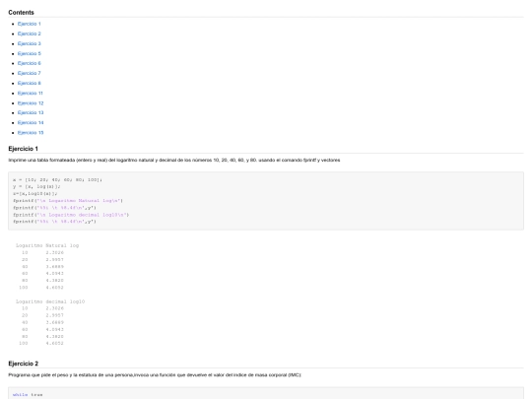Click the 'Logaritmo Natural log' output header
The width and height of the screenshot is (532, 399).
[x=47, y=245]
